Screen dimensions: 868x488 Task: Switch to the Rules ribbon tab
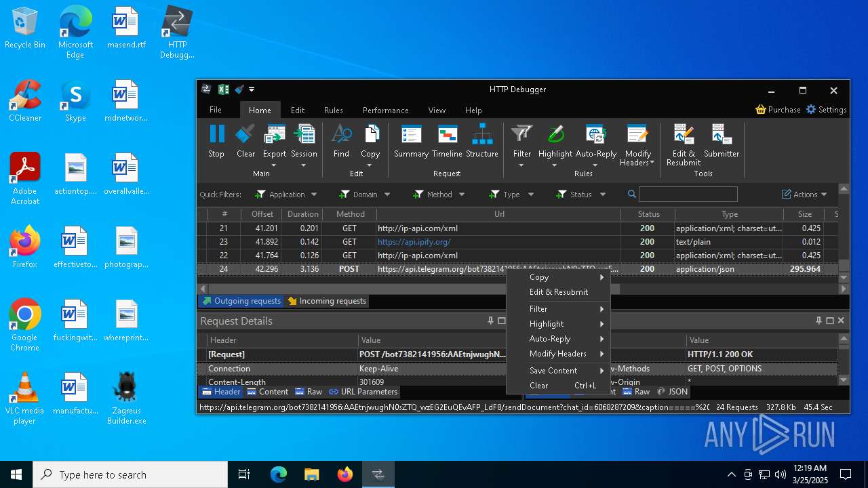click(334, 110)
